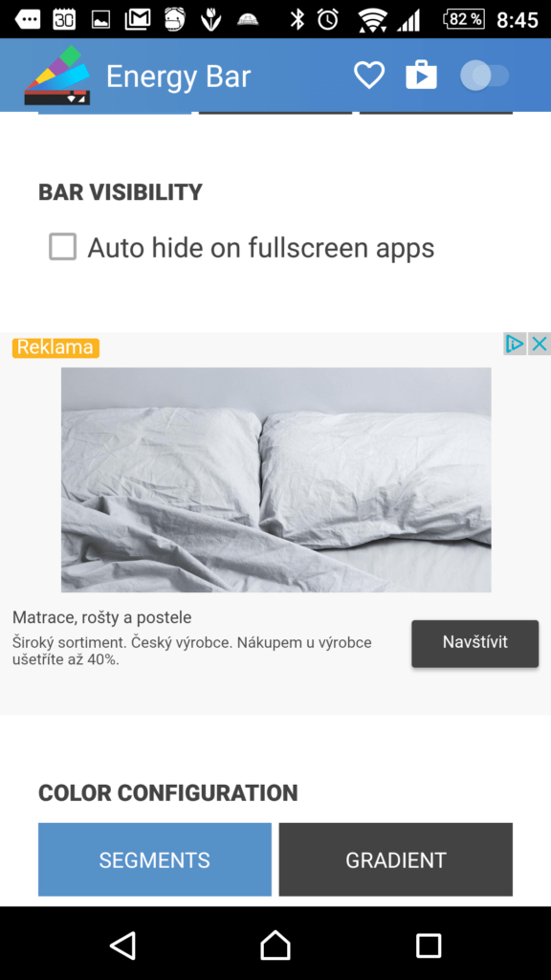Close the advertisement with X icon
This screenshot has height=980, width=551.
tap(540, 344)
